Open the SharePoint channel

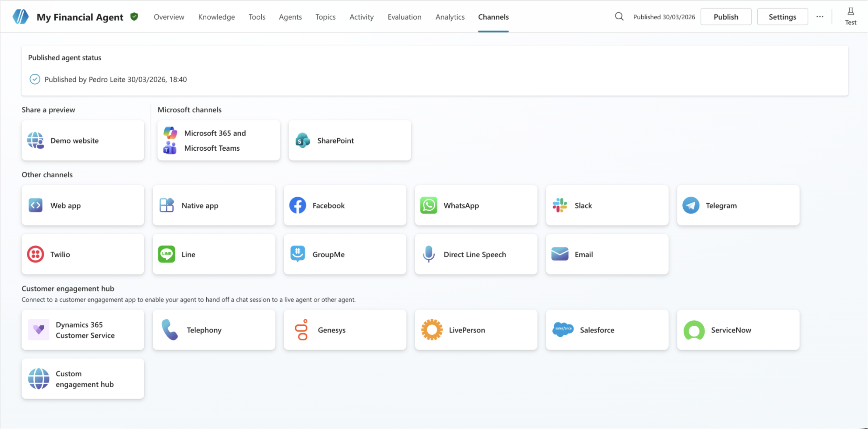click(350, 140)
